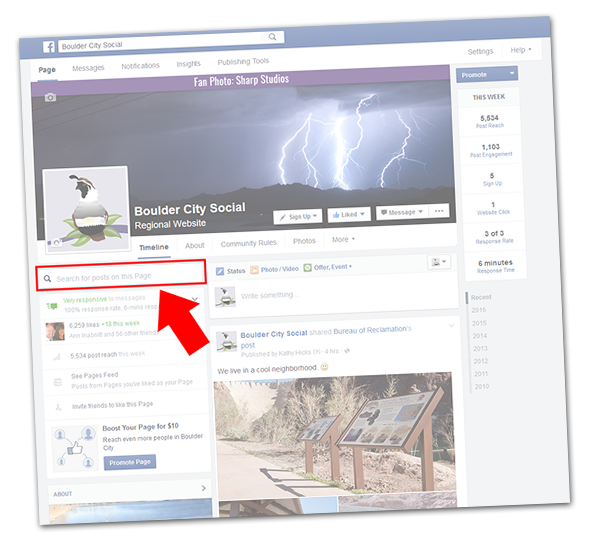Click the friends photo beside 6,259 likes

[55, 331]
